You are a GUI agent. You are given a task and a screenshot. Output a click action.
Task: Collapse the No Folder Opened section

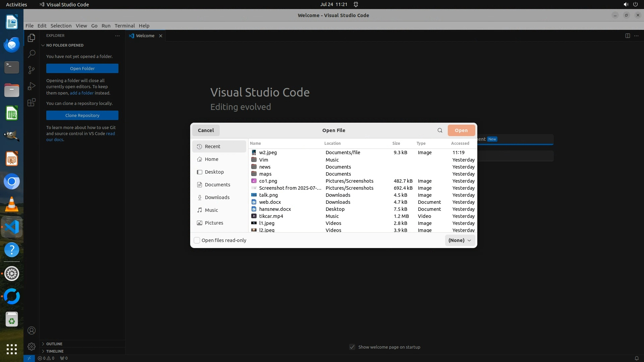tap(64, 45)
